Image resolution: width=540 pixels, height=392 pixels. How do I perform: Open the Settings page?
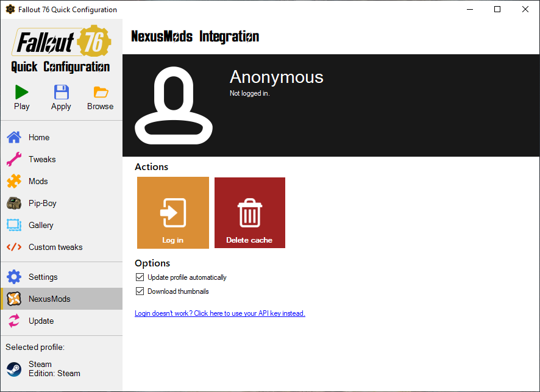tap(62, 277)
